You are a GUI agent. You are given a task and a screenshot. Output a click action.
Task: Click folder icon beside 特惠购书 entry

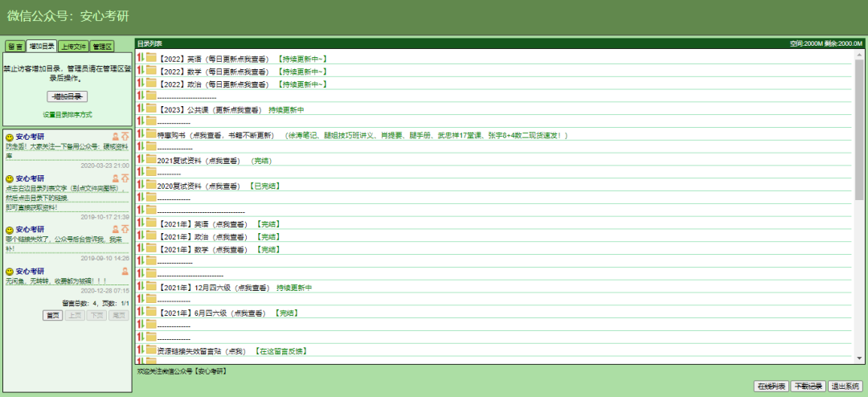pos(151,134)
